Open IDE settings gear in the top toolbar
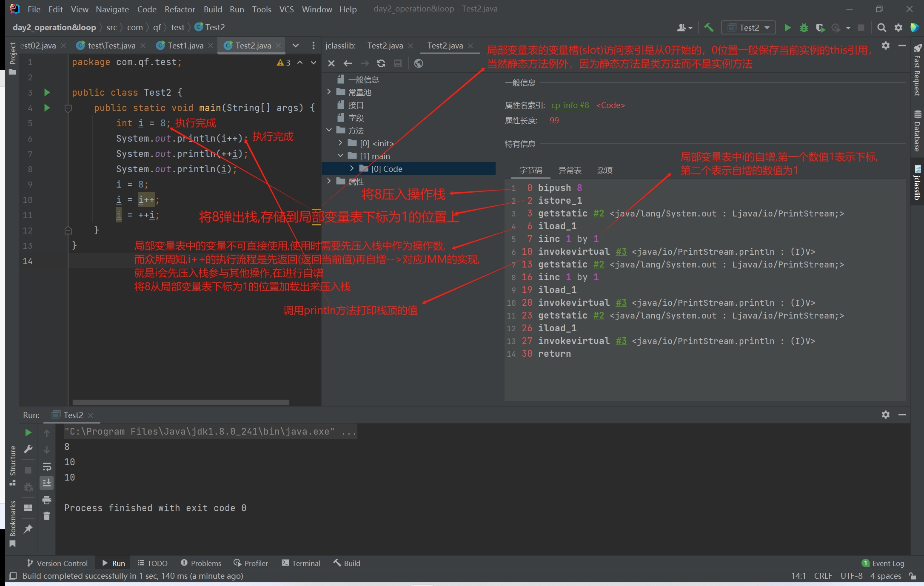The width and height of the screenshot is (924, 586). (x=898, y=28)
